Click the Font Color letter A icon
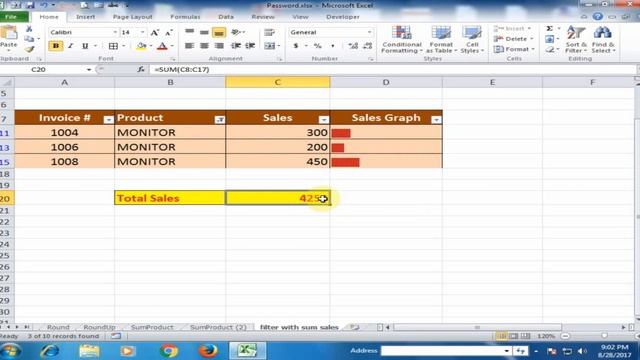Viewport: 640px width, 360px height. (162, 46)
